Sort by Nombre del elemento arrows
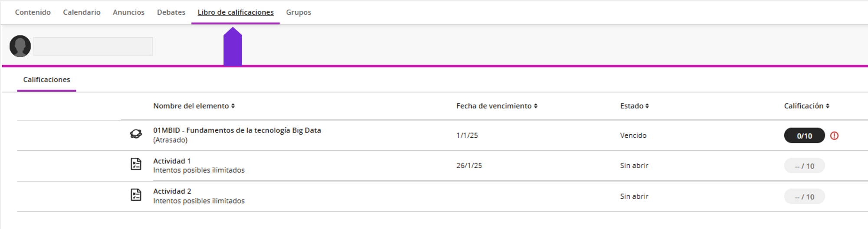This screenshot has height=229, width=868. 233,106
